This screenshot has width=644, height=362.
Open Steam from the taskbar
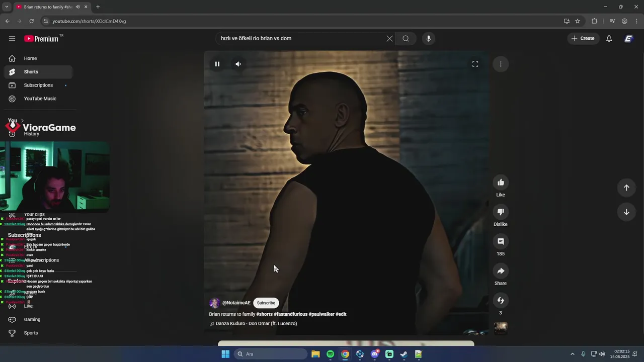[x=404, y=354]
